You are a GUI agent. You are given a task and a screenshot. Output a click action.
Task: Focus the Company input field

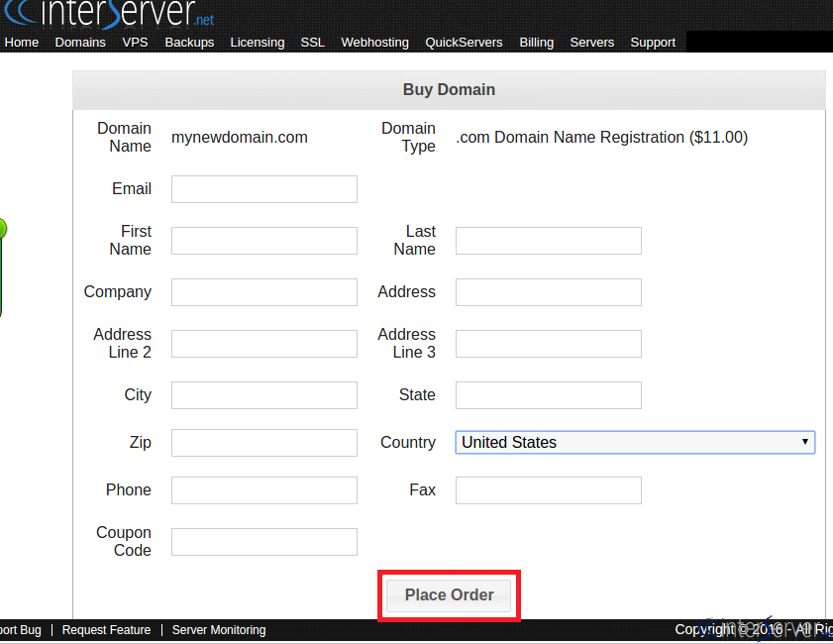264,292
